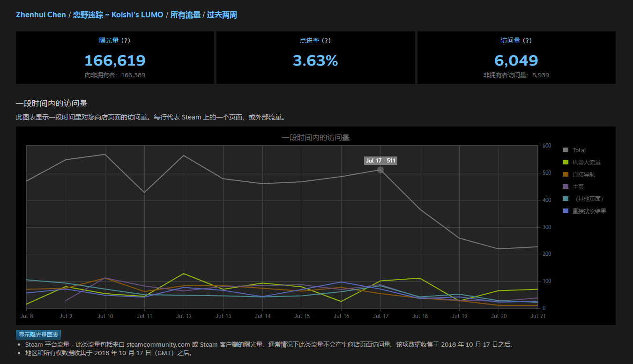Click the Jul 20 axis label
The image size is (633, 364).
click(x=499, y=317)
